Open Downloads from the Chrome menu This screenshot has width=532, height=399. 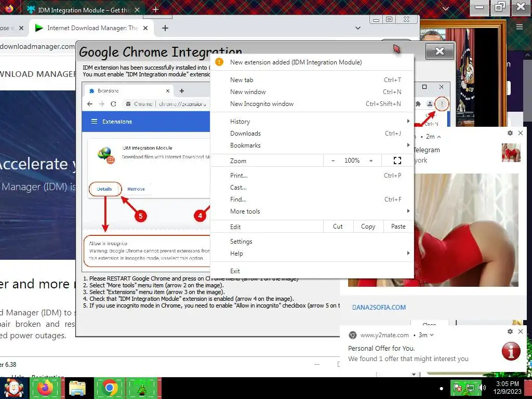click(312, 134)
